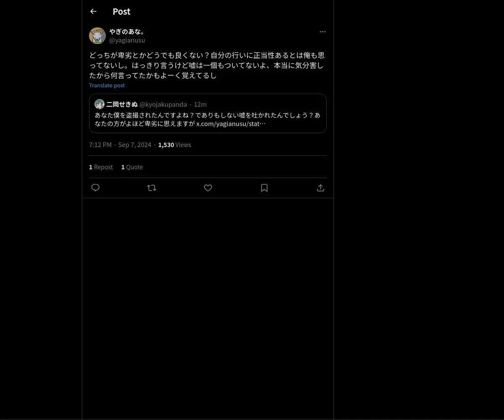This screenshot has width=504, height=420.
Task: Click the 7:12 PM · Sep 7, 2024 timestamp
Action: 120,144
